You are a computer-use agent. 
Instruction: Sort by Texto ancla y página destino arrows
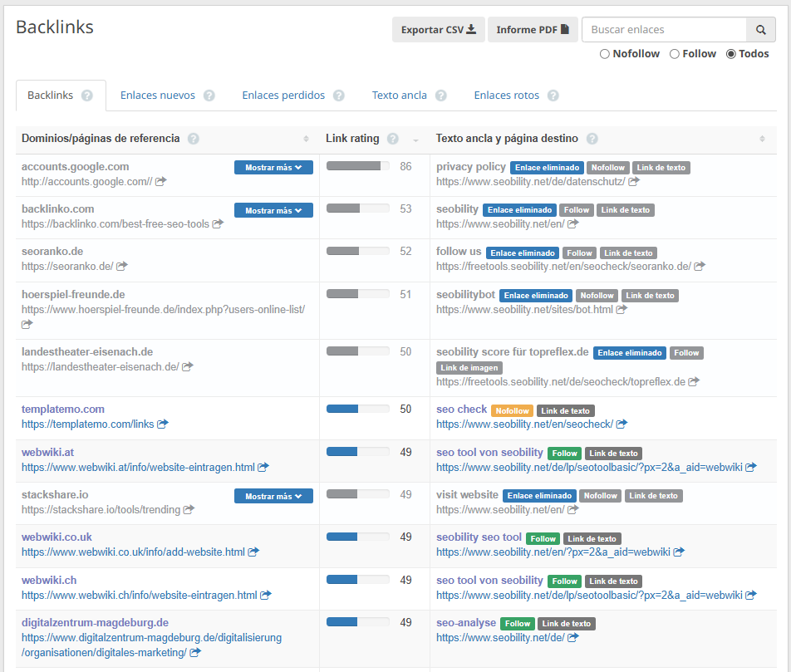pyautogui.click(x=762, y=139)
